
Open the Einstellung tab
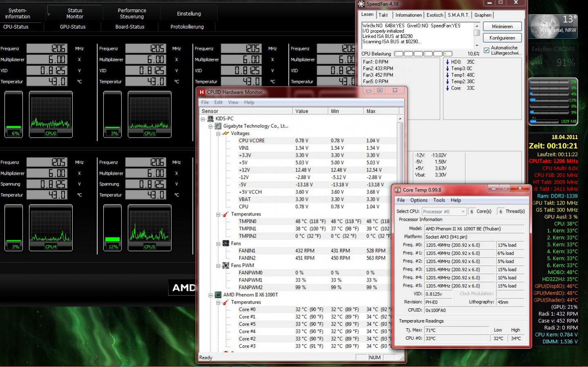pyautogui.click(x=189, y=13)
